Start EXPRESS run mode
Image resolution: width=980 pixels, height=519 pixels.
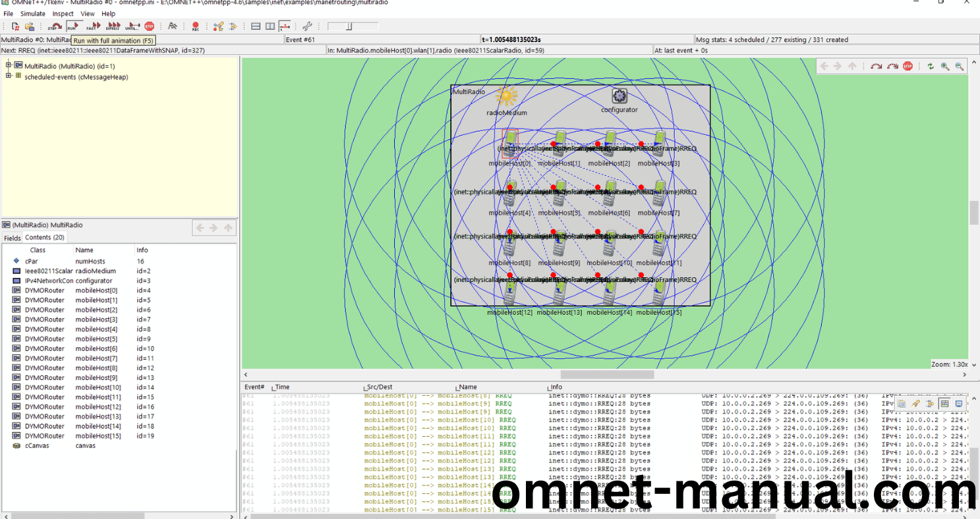[x=113, y=26]
